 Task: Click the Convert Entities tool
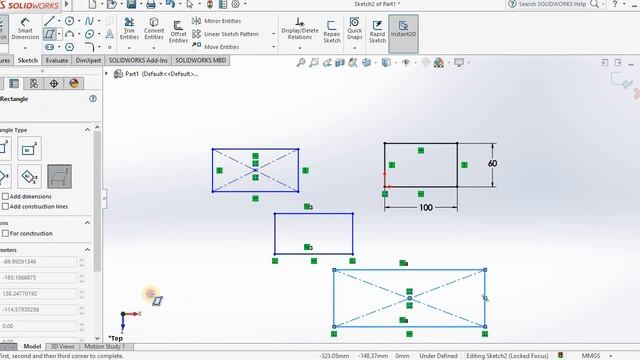154,29
